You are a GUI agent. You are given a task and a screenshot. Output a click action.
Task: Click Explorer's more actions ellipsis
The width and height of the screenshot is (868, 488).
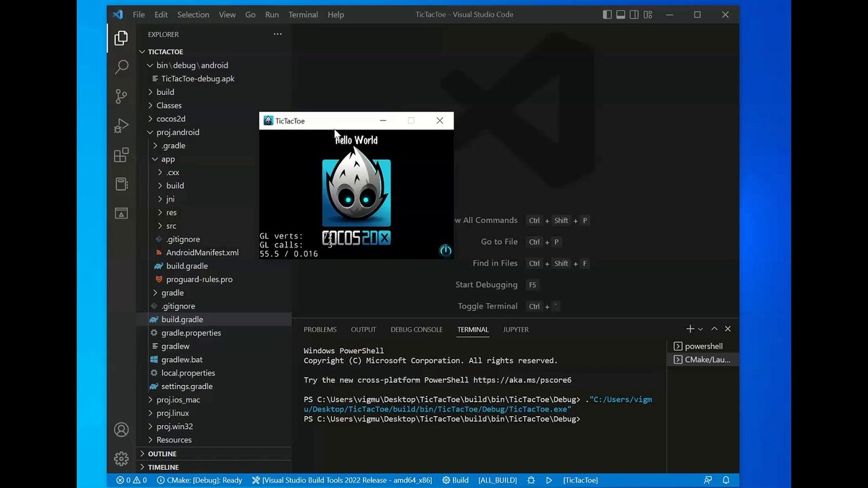coord(277,34)
